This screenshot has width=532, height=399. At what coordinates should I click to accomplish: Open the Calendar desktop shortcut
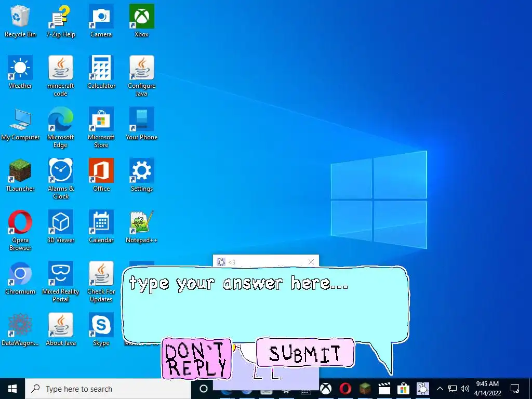[101, 227]
